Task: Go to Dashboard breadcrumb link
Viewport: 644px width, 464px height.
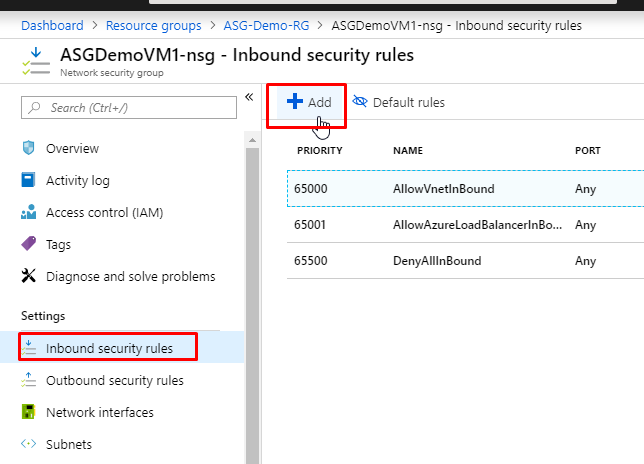Action: 52,25
